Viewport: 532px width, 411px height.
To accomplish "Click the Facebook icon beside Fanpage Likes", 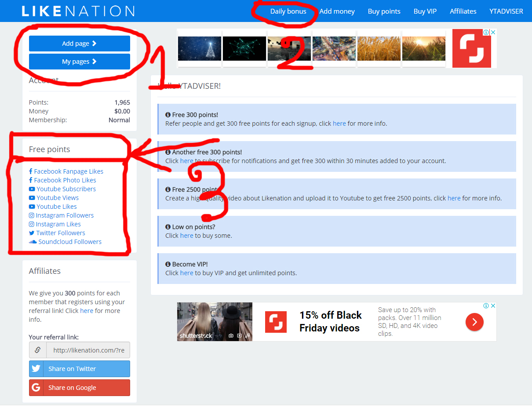I will pos(31,171).
